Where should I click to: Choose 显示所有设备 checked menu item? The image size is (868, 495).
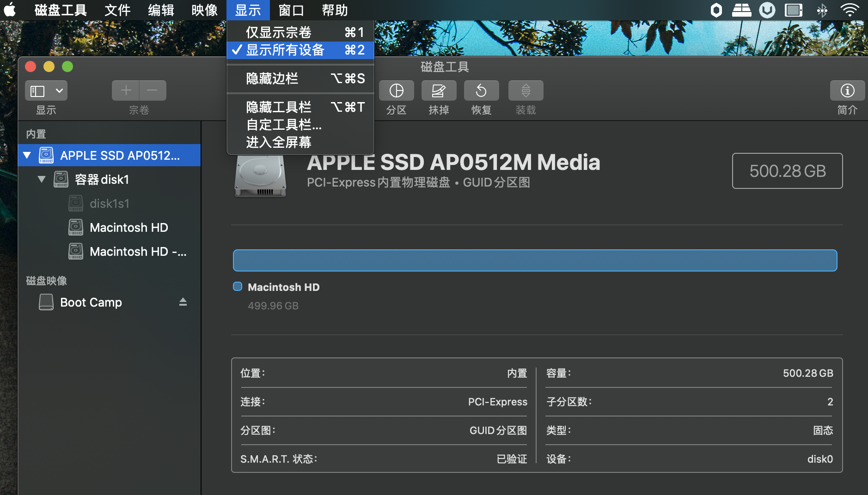(x=300, y=50)
